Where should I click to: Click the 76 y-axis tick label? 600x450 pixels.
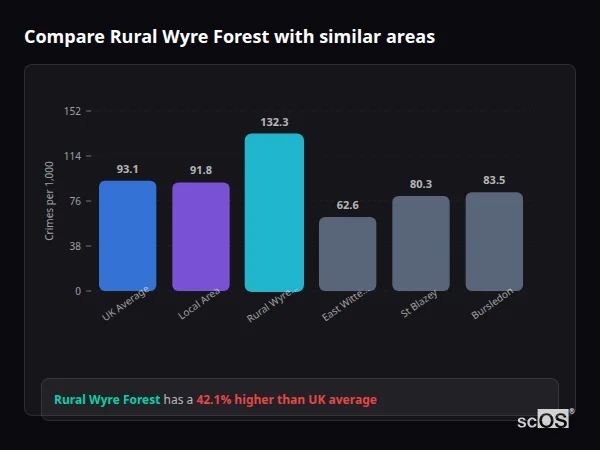coord(75,201)
